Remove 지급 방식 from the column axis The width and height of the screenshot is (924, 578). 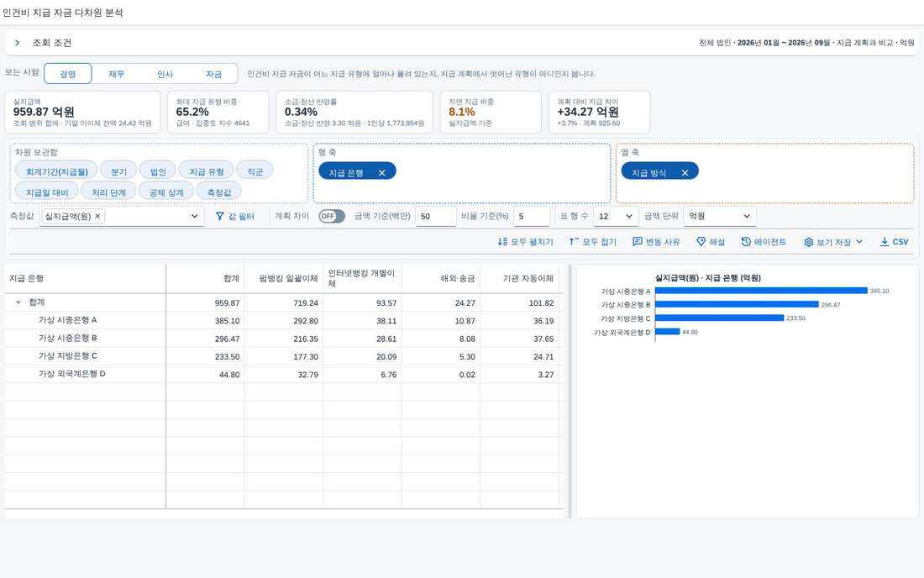pos(685,172)
